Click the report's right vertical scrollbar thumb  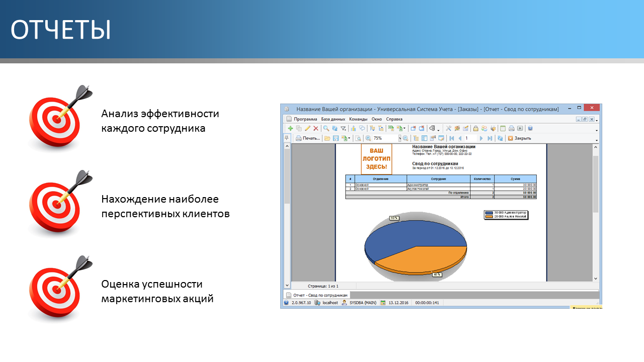pos(596,184)
